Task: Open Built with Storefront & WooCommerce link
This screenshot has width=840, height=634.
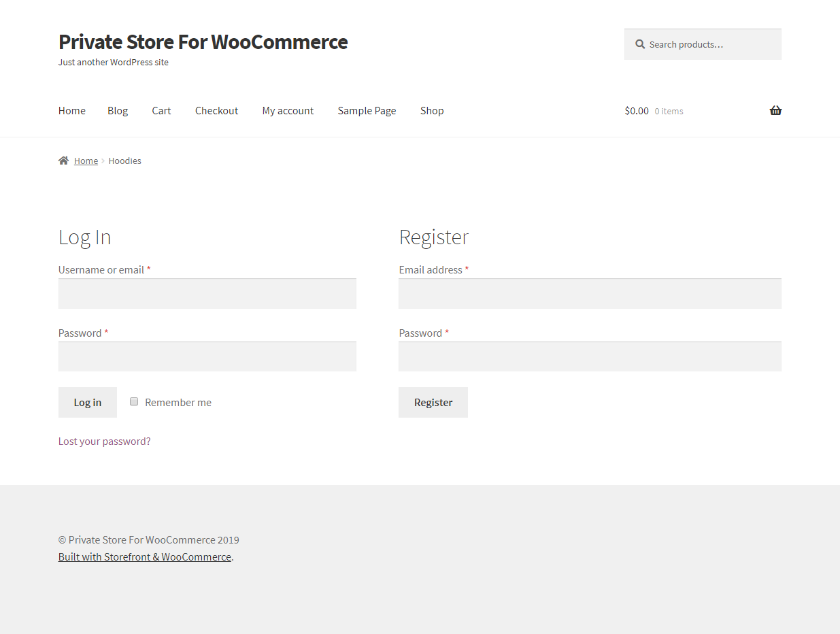Action: (145, 557)
